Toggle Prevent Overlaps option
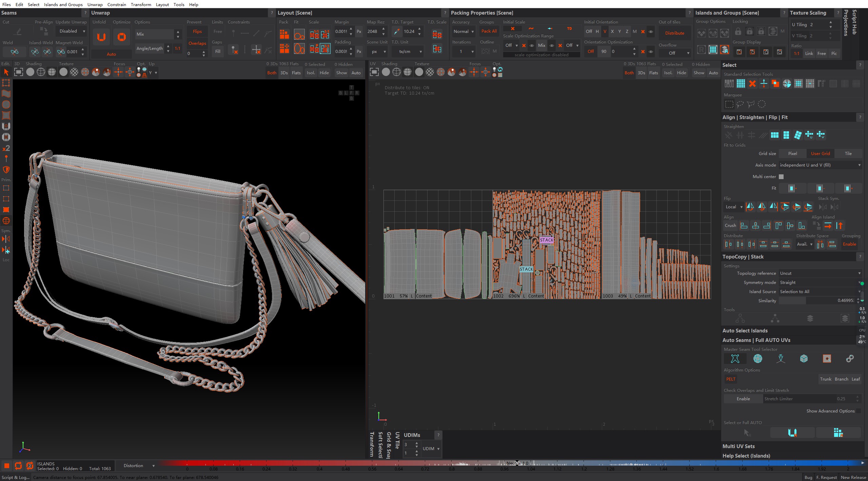The image size is (868, 481). pyautogui.click(x=197, y=43)
